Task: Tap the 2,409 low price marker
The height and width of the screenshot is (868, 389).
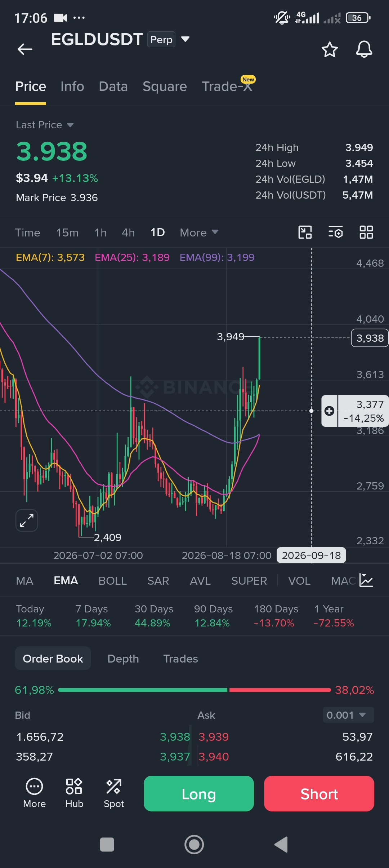Action: pyautogui.click(x=107, y=537)
